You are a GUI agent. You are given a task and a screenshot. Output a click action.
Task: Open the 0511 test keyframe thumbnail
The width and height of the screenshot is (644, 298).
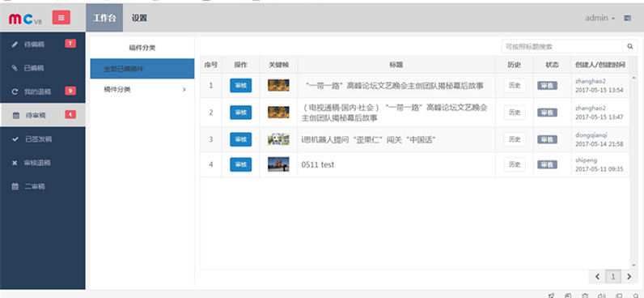coord(278,164)
